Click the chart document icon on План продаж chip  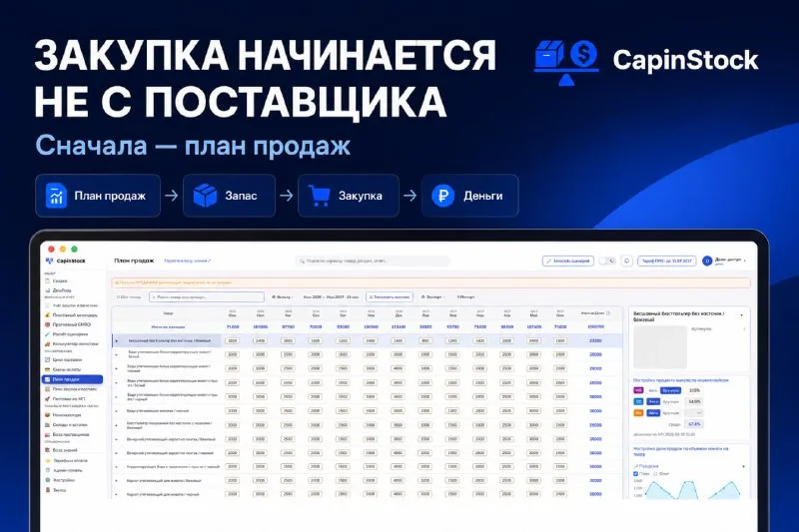[56, 196]
